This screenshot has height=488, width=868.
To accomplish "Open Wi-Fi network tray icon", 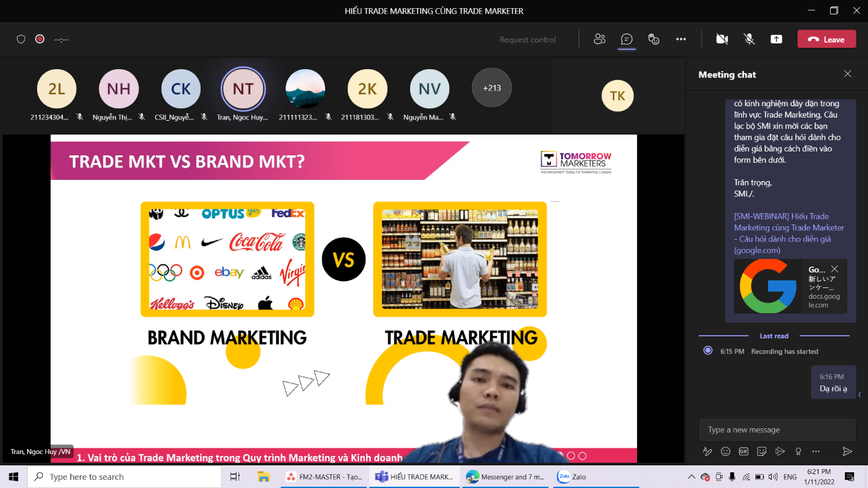I will (746, 477).
